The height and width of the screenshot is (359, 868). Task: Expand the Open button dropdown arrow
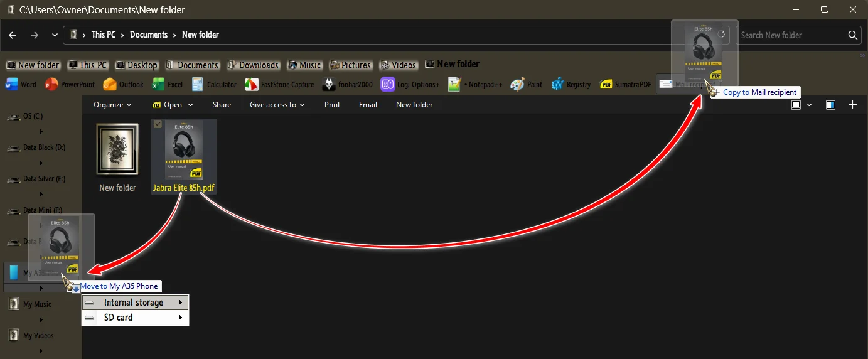190,105
